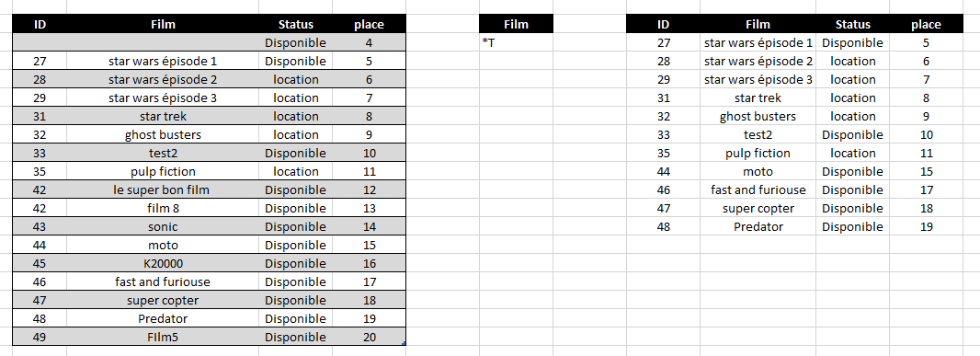Click the Film criteria header cell

[517, 25]
